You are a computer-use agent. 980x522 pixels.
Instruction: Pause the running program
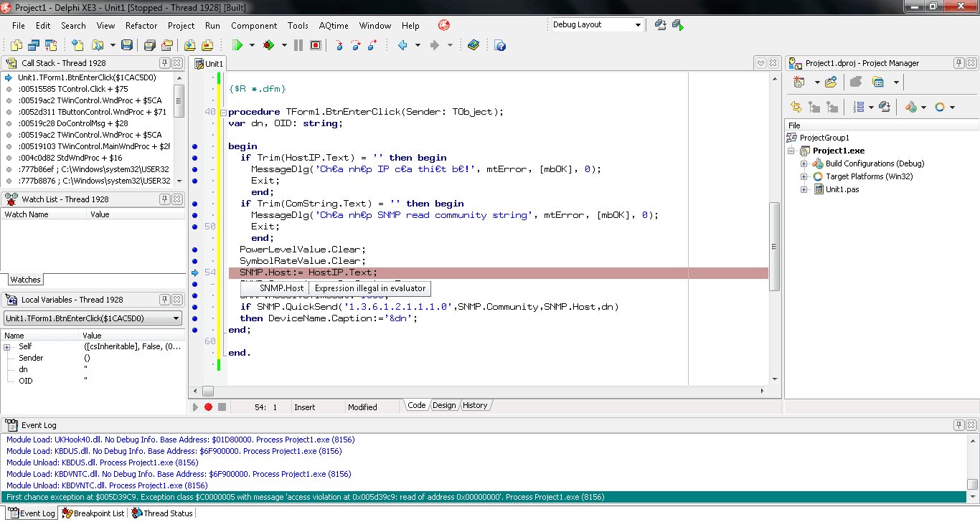(299, 45)
